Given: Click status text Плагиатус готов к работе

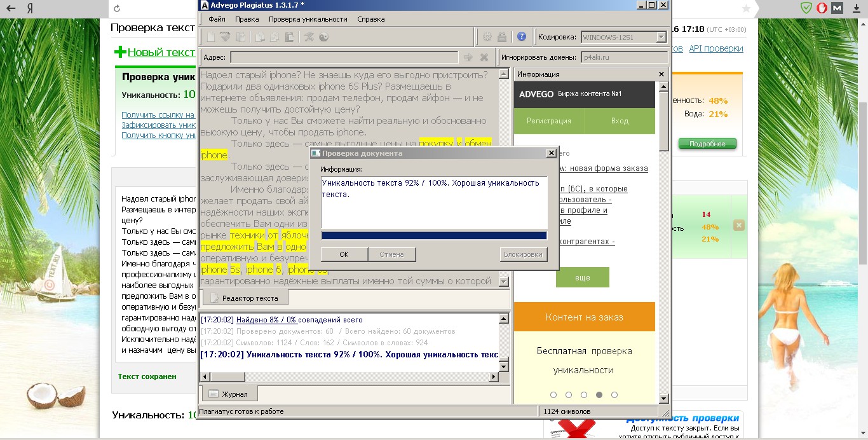Looking at the screenshot, I should click(x=241, y=411).
